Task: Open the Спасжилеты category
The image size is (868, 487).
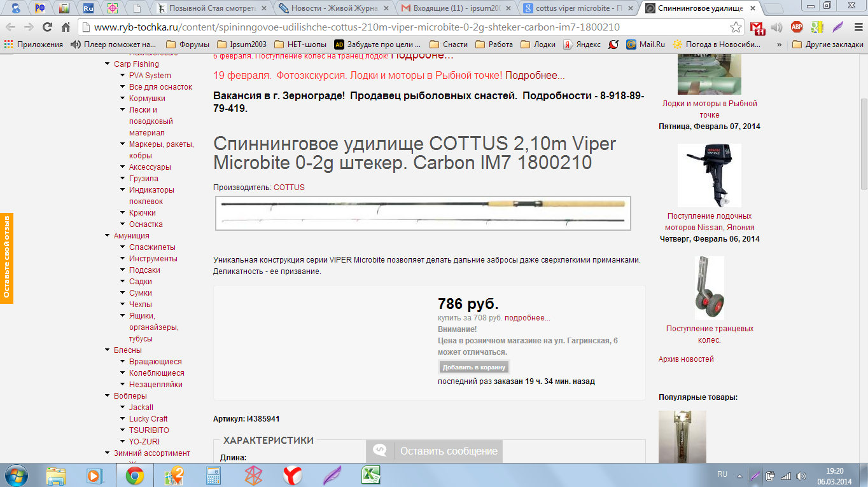Action: click(152, 247)
